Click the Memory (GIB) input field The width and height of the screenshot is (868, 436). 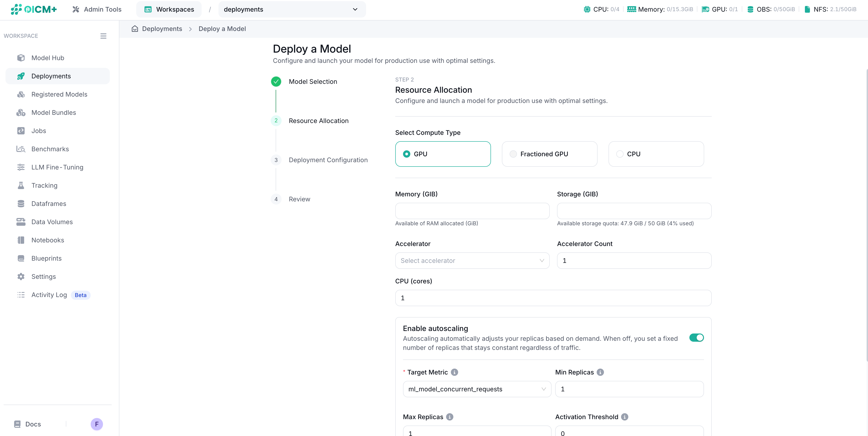[472, 211]
